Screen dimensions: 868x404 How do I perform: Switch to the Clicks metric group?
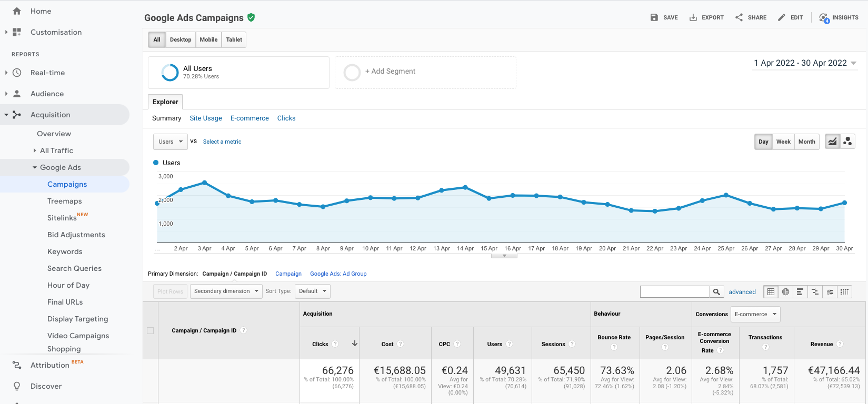pos(286,118)
